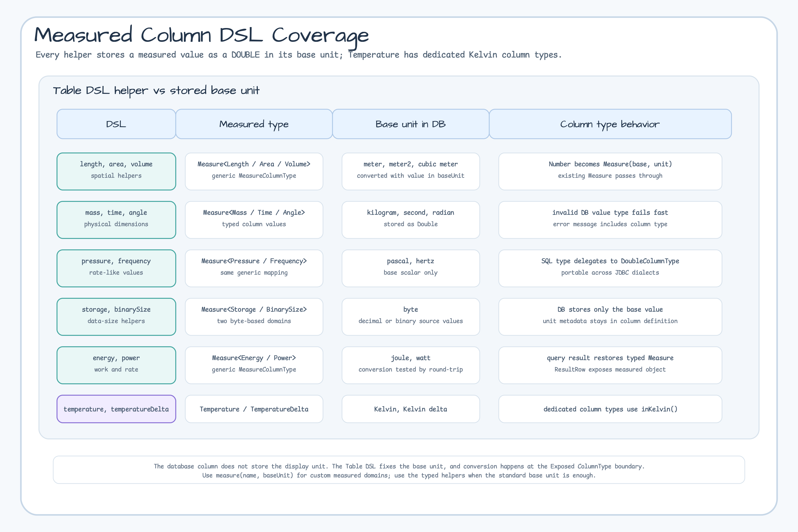Screen dimensions: 798x532
Task: Select the "SQL type delegates to DoubleColumnType" cell
Action: pos(610,268)
